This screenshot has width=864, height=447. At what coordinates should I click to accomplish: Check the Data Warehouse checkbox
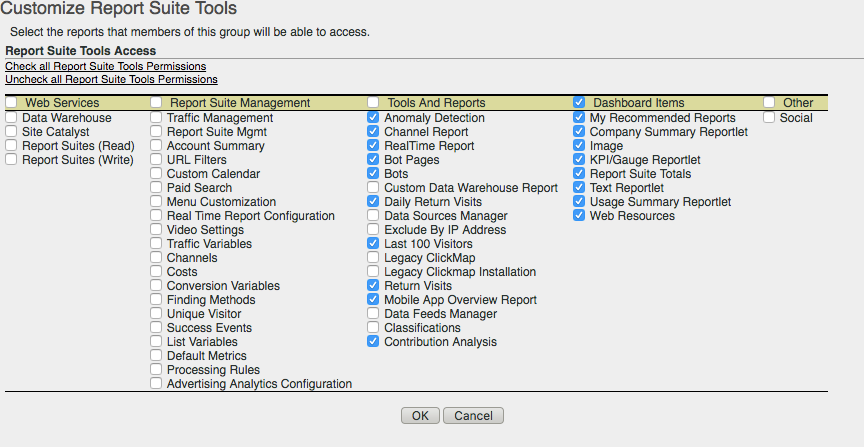pyautogui.click(x=11, y=118)
